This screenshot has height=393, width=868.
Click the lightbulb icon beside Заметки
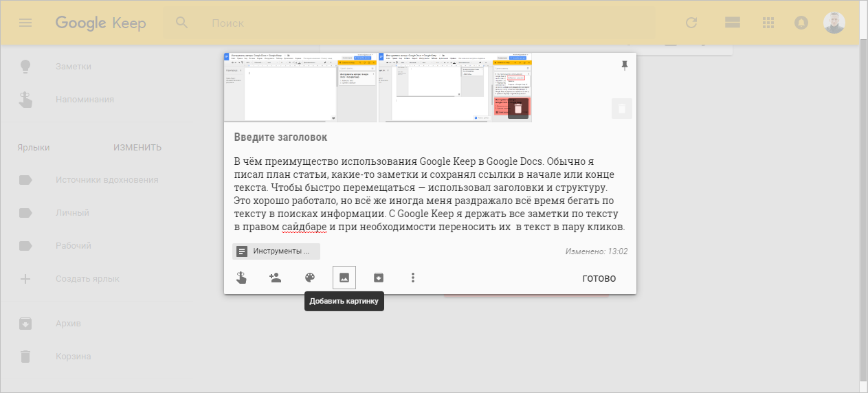click(25, 67)
